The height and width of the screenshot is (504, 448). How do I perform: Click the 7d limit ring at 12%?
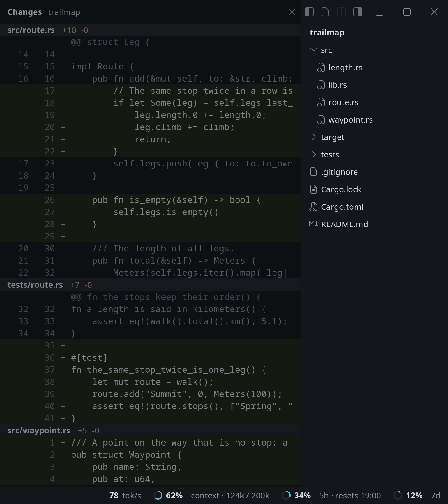tap(398, 495)
